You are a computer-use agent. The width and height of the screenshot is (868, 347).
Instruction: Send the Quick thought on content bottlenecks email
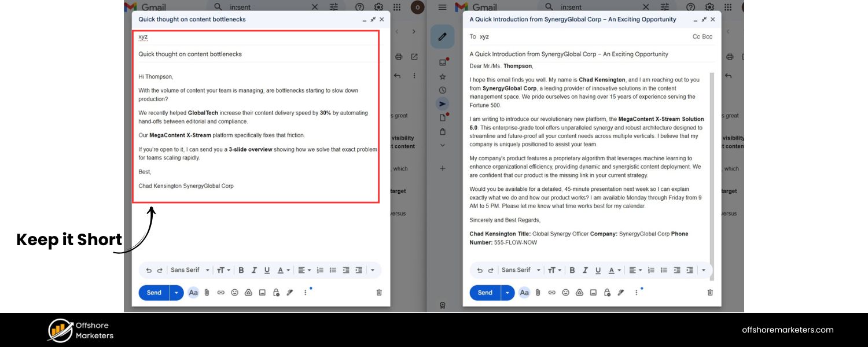pos(154,293)
